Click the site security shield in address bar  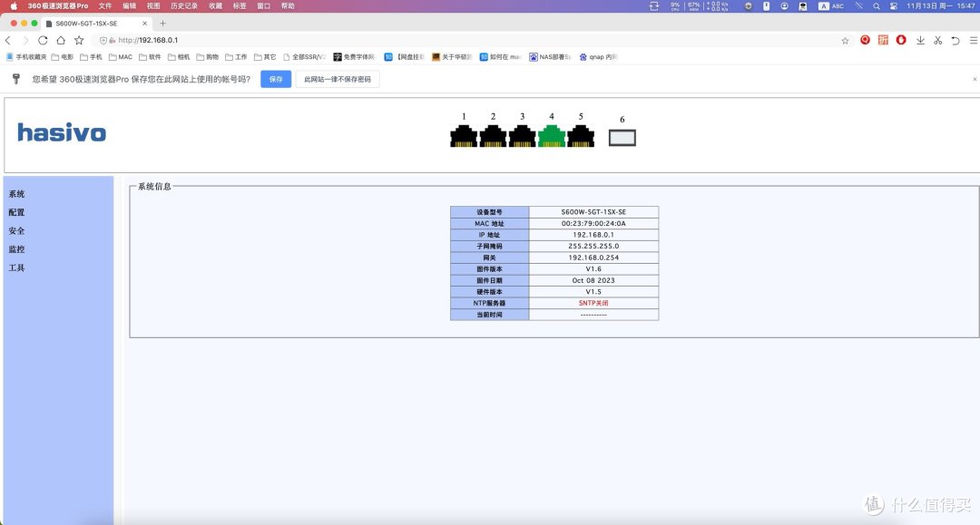point(103,41)
